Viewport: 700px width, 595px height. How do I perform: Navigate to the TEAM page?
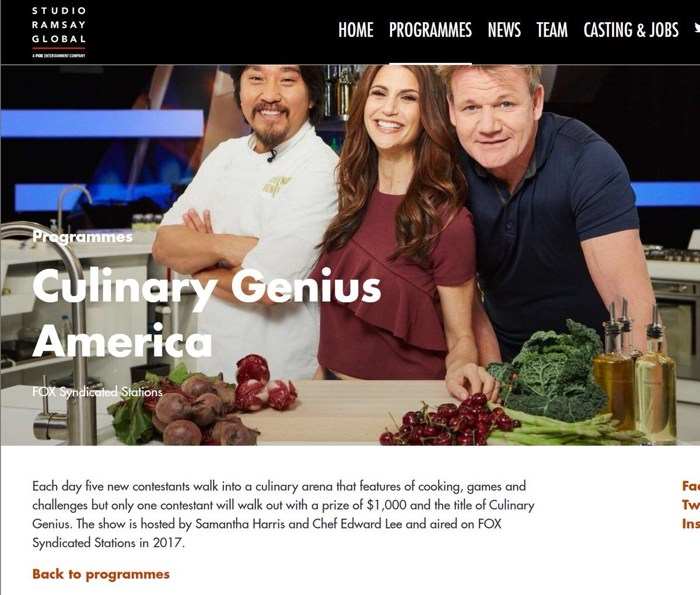pyautogui.click(x=552, y=30)
